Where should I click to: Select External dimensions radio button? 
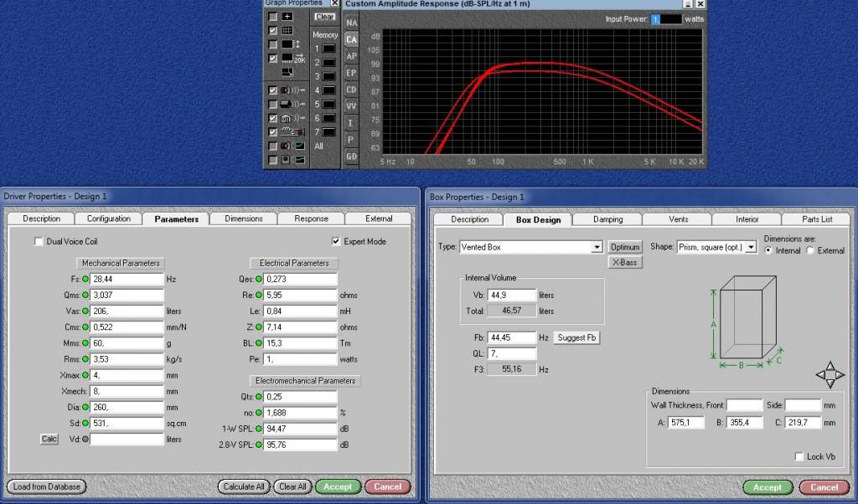809,250
